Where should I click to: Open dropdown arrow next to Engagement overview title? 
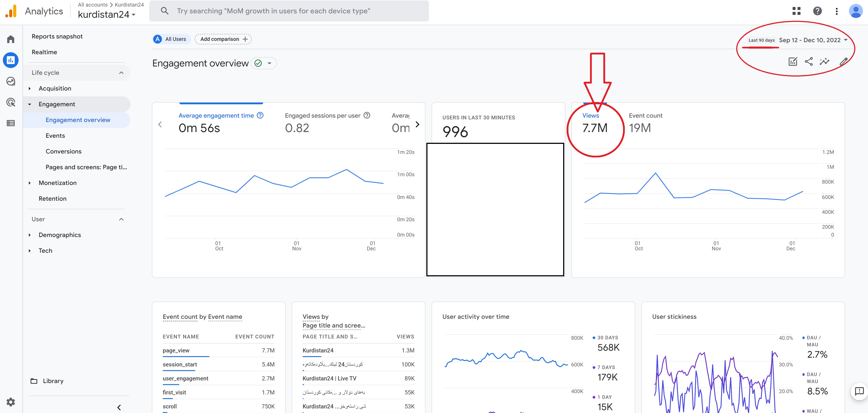pyautogui.click(x=269, y=63)
